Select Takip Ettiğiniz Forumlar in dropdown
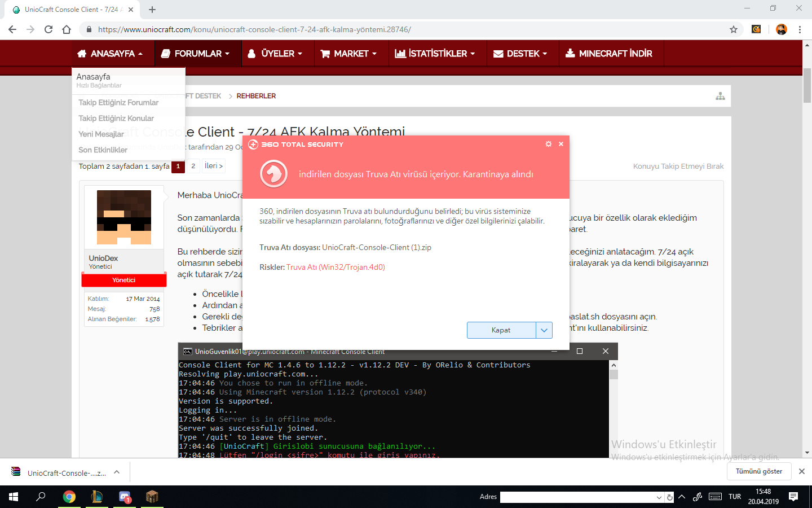812x508 pixels. click(x=118, y=102)
